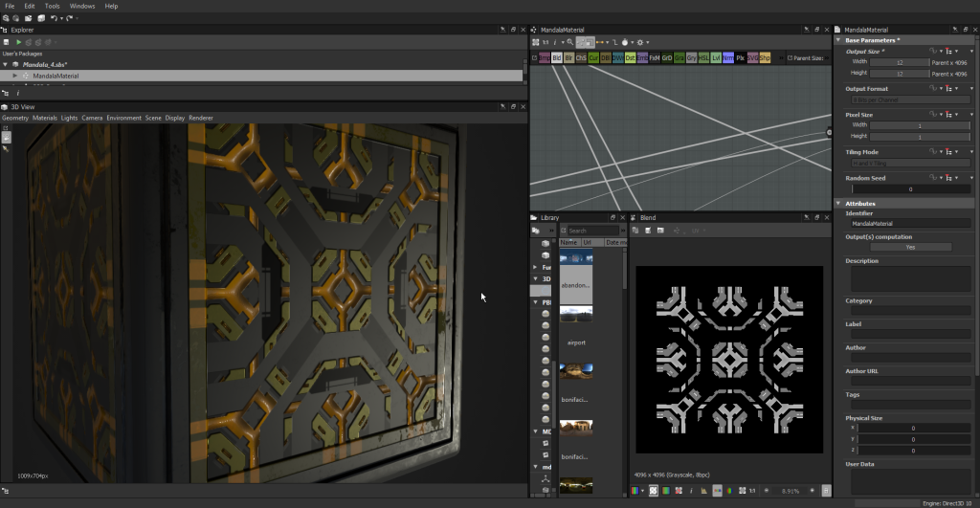Viewport: 980px width, 508px height.
Task: Add a Blur (Blr) node from toolbar
Action: [x=568, y=57]
